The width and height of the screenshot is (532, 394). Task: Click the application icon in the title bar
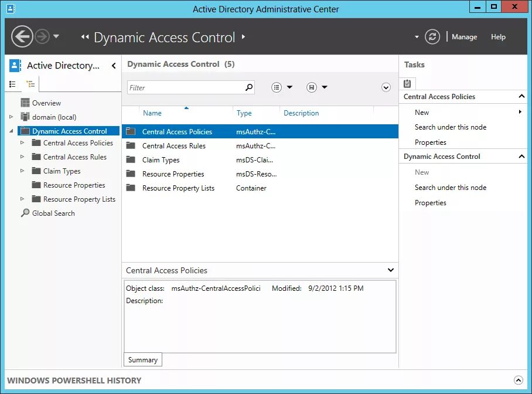click(x=11, y=9)
